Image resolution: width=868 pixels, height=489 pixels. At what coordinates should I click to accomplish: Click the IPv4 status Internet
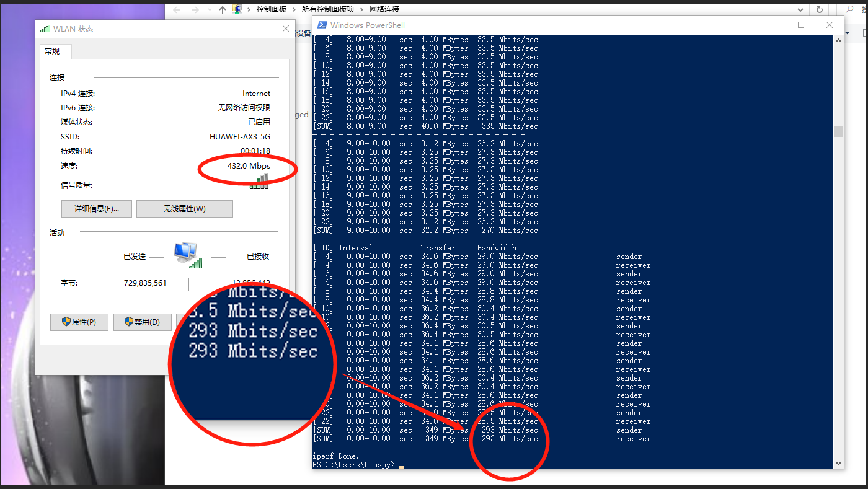pos(257,94)
